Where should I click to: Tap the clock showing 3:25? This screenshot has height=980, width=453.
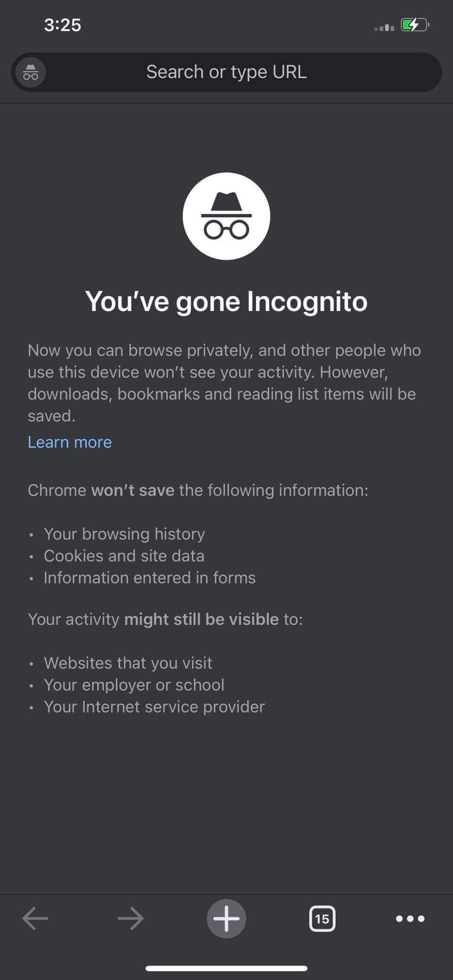(x=62, y=25)
